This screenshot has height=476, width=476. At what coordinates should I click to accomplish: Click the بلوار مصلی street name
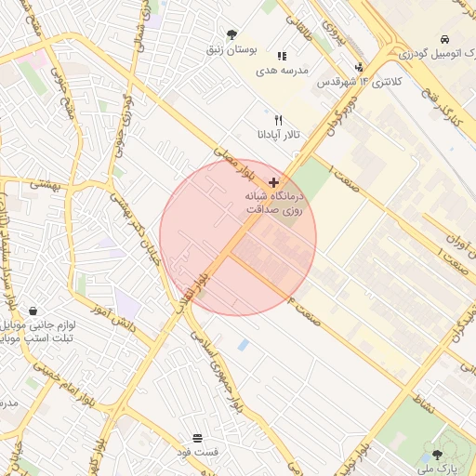point(234,164)
